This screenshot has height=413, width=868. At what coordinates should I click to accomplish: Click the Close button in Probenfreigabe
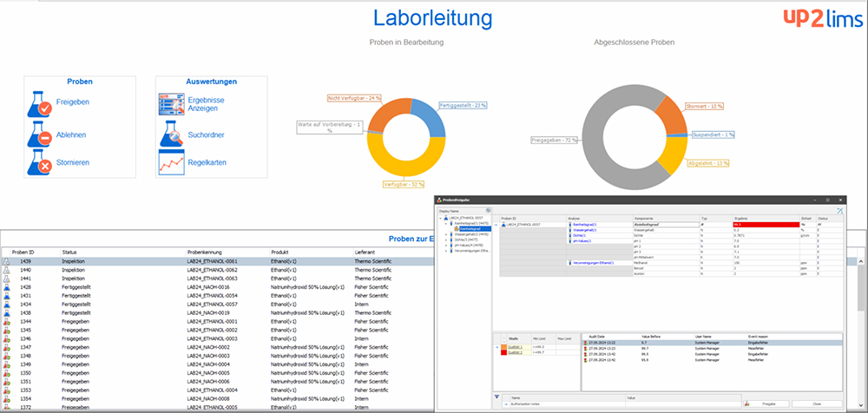pos(817,404)
